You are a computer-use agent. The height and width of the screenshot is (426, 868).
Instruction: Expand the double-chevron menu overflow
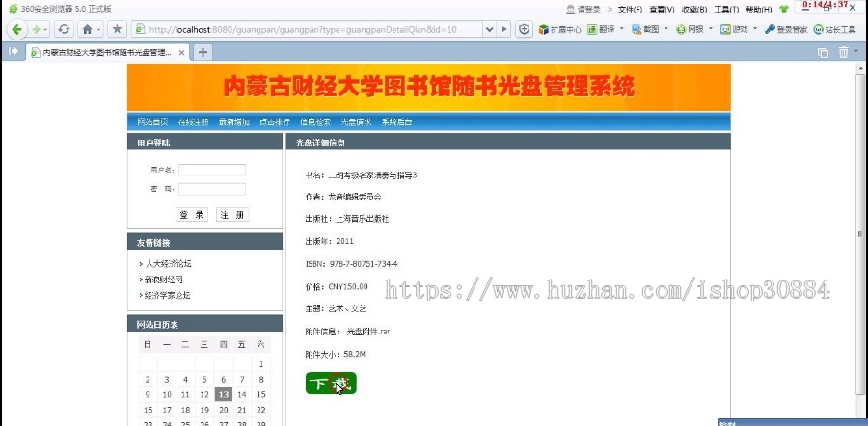pyautogui.click(x=610, y=9)
